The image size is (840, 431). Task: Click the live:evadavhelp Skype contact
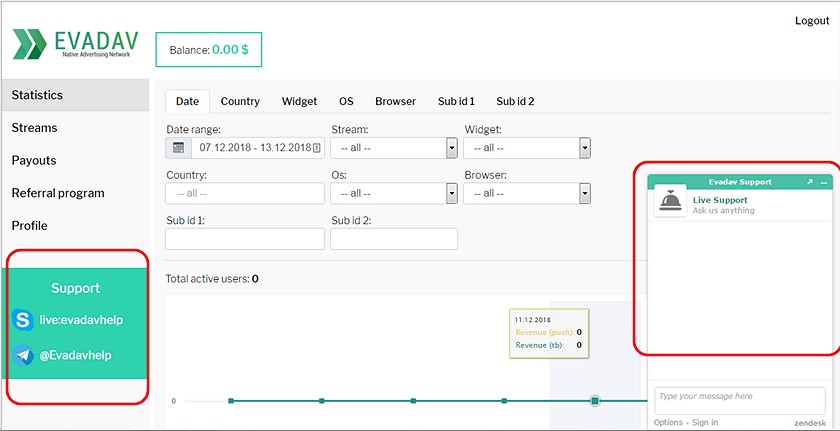(81, 320)
